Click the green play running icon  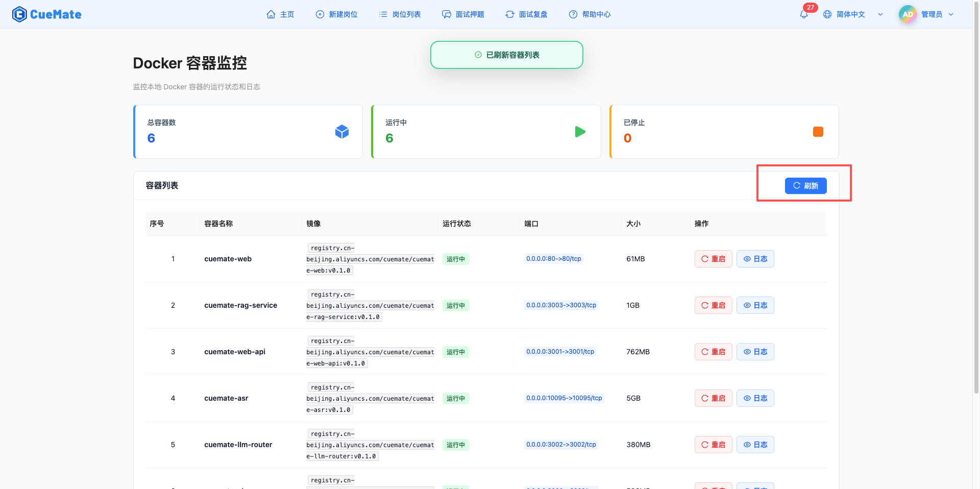tap(580, 132)
